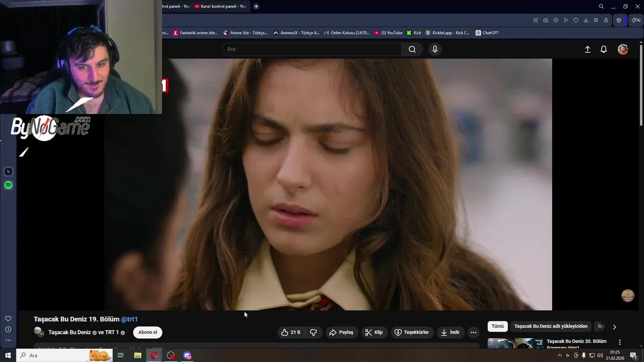Click the YouTube search magnifier button
The height and width of the screenshot is (362, 644).
pos(412,49)
